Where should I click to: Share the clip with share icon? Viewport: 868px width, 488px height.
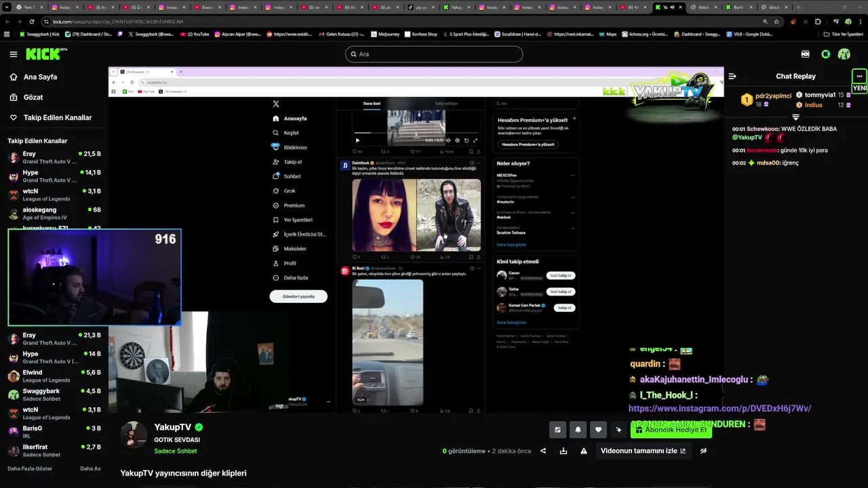click(543, 451)
